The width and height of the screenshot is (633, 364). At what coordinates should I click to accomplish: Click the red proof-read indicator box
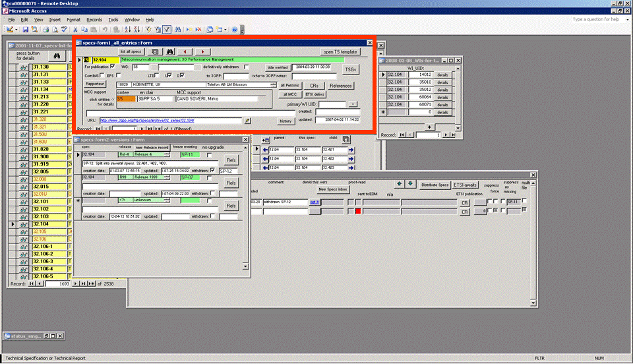(358, 211)
